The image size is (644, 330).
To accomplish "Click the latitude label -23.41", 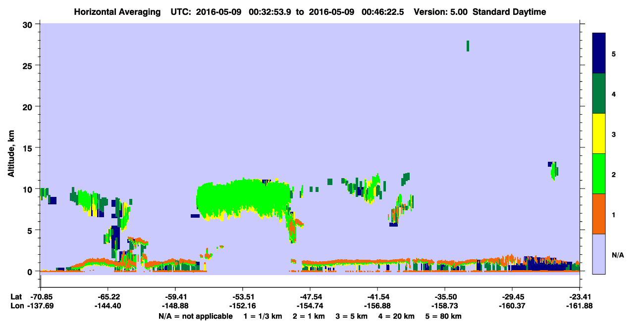I will point(580,297).
